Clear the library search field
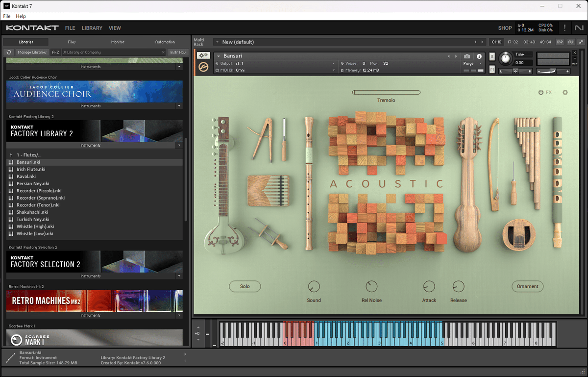Viewport: 588px width, 377px height. [163, 52]
